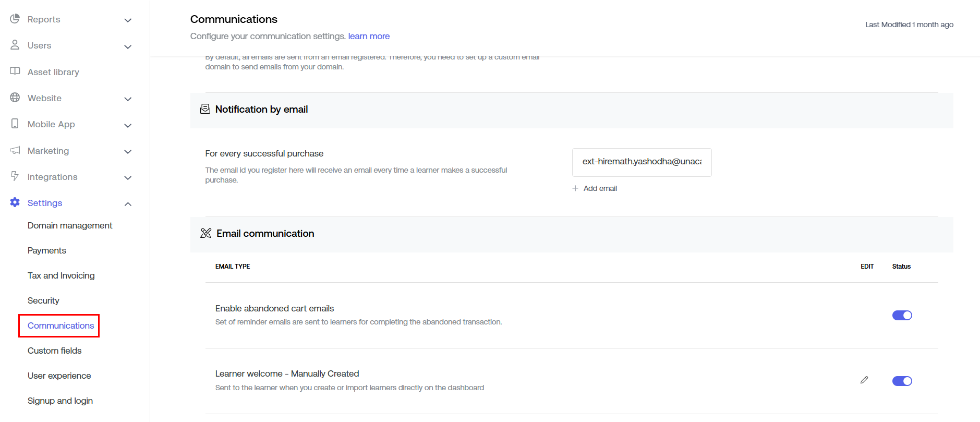Toggle off Learner welcome Manually Created email
Viewport: 980px width, 422px height.
point(902,381)
